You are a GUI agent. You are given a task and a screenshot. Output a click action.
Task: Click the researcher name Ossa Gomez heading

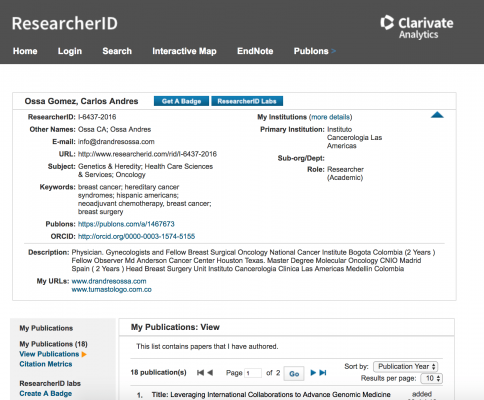(x=81, y=101)
